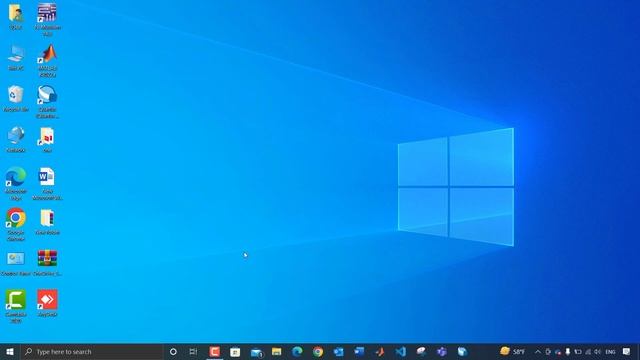
Task: Open MATLAB from the taskbar
Action: (x=380, y=351)
